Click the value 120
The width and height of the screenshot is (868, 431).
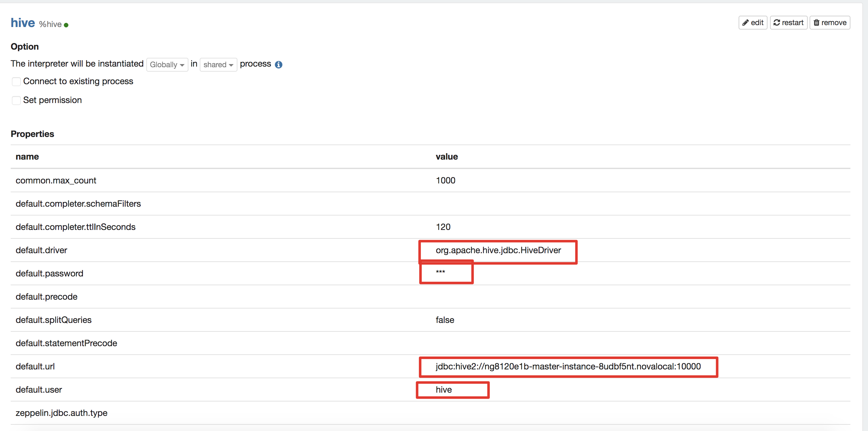[x=443, y=227]
